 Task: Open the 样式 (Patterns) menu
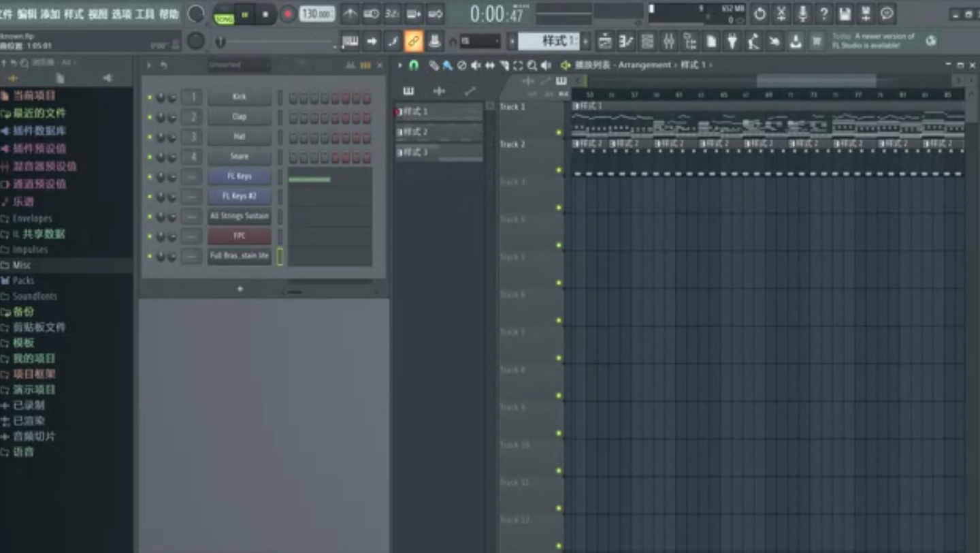(x=73, y=14)
